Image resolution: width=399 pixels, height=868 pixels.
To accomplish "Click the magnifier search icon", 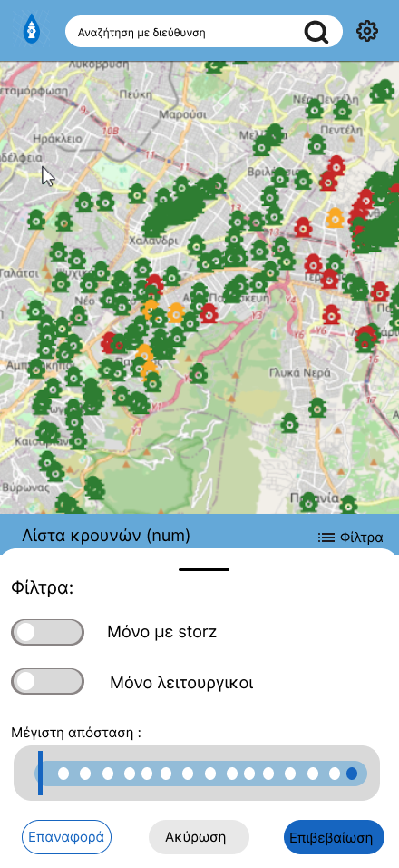I will click(316, 32).
